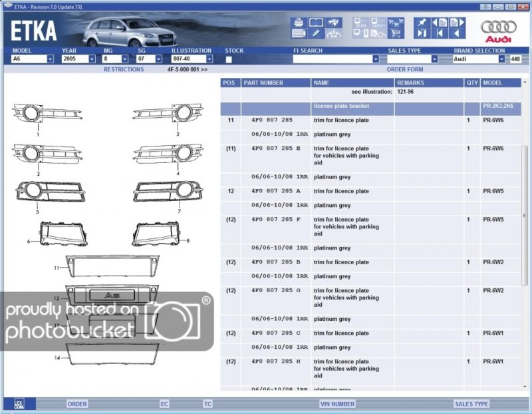Screen dimensions: 532x414
Task: Expand the FI SEARCH dropdown
Action: tap(375, 59)
